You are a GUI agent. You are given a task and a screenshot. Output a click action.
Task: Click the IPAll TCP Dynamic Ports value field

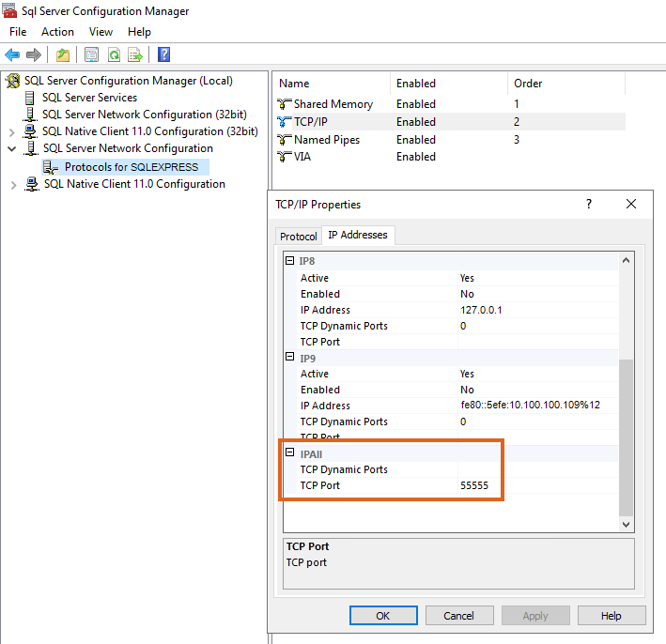(x=538, y=469)
